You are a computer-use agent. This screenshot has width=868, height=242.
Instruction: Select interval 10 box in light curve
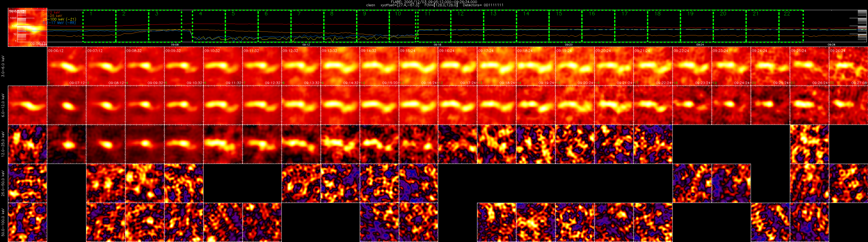pos(403,26)
